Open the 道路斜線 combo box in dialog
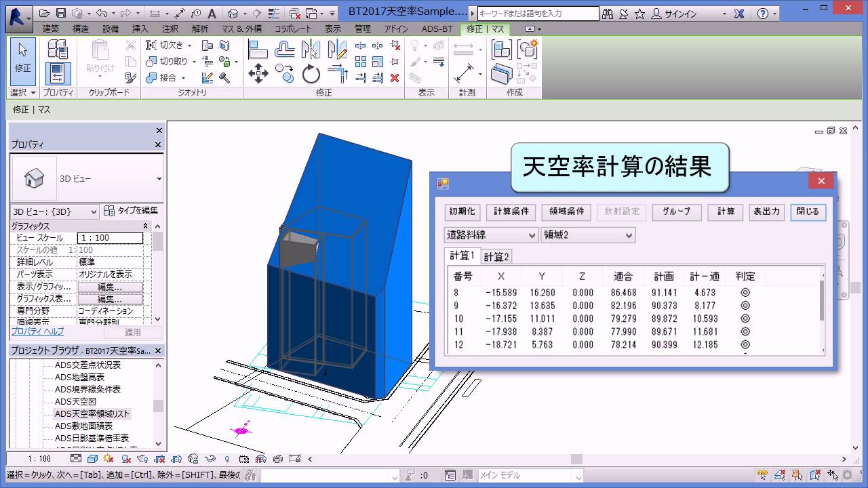 491,235
